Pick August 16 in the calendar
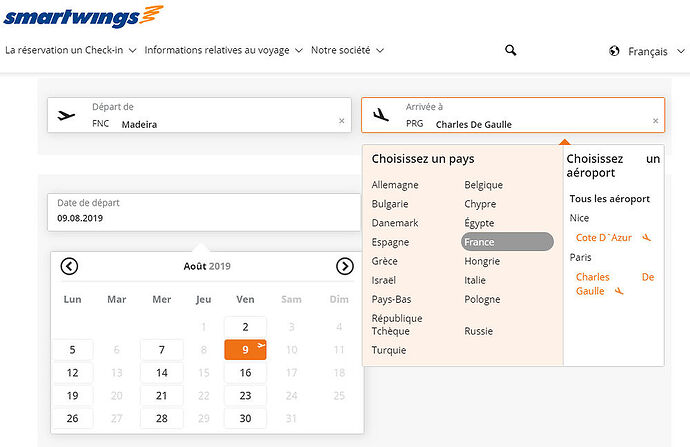 tap(245, 373)
